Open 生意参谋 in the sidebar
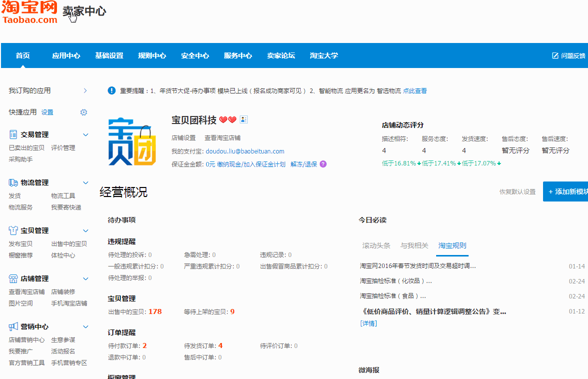 [63, 340]
